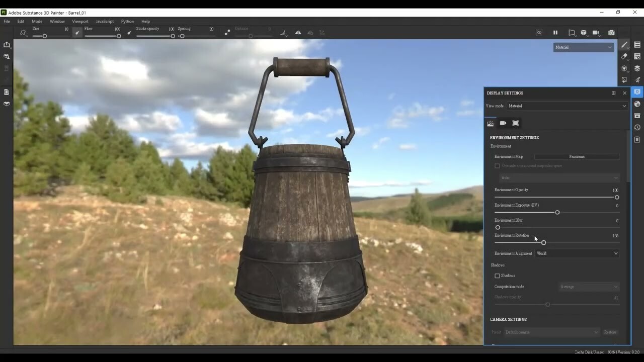644x362 pixels.
Task: Click the Restore button under Camera Settings
Action: coord(610,332)
